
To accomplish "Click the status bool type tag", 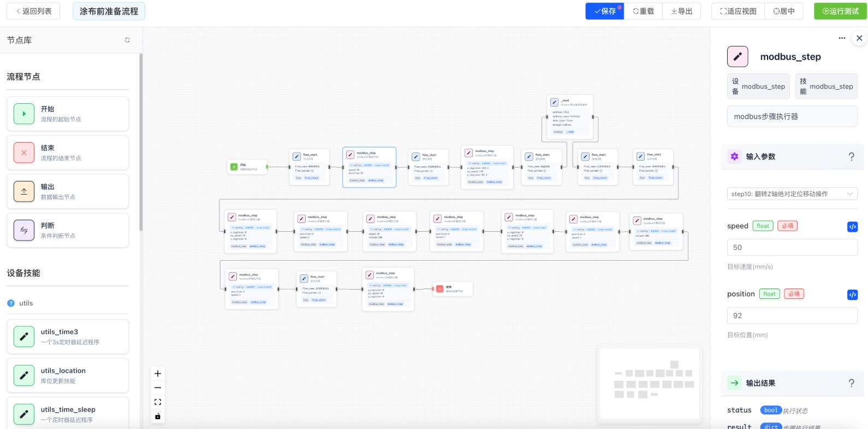I will coord(771,410).
